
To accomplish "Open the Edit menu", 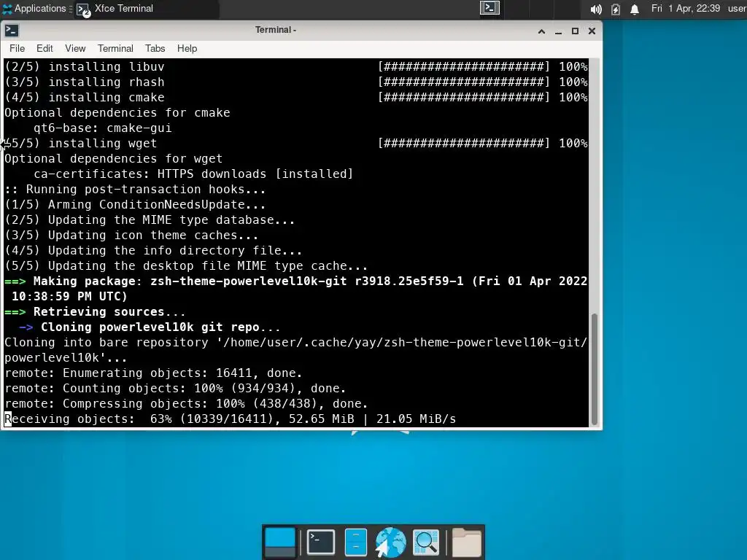I will (44, 49).
